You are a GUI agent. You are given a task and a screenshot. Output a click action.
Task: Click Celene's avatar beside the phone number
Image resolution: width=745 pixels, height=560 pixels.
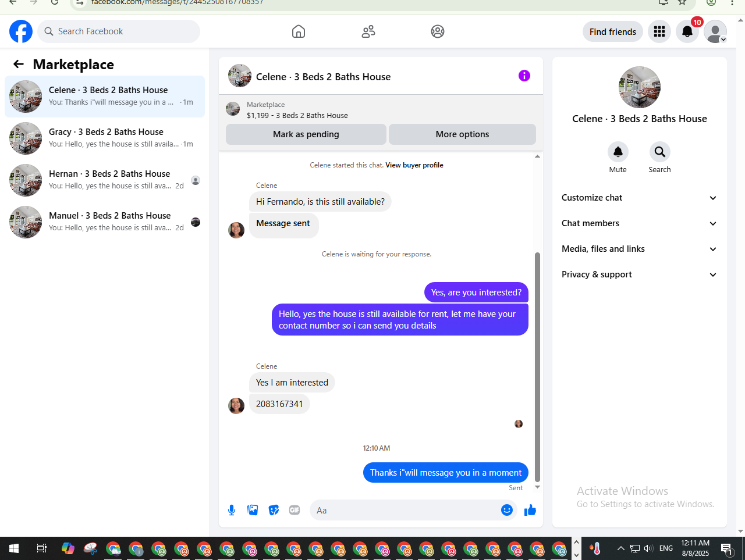tap(236, 405)
